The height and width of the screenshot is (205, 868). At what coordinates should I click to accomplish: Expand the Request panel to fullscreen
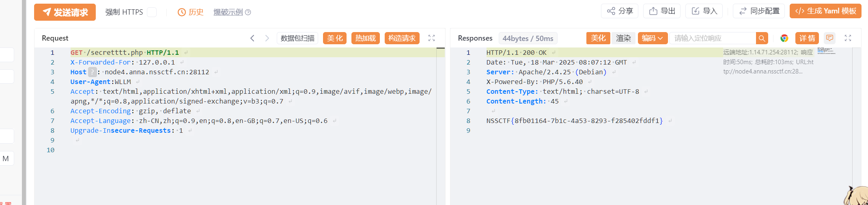point(432,38)
